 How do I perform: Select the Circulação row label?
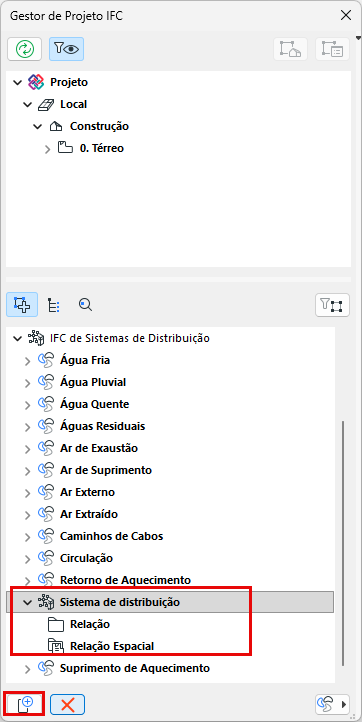point(86,559)
